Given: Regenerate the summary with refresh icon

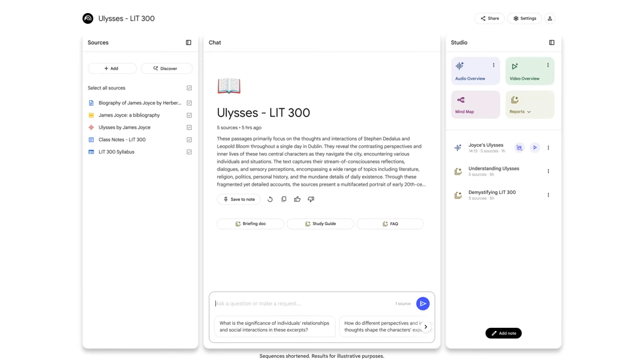Looking at the screenshot, I should tap(270, 199).
